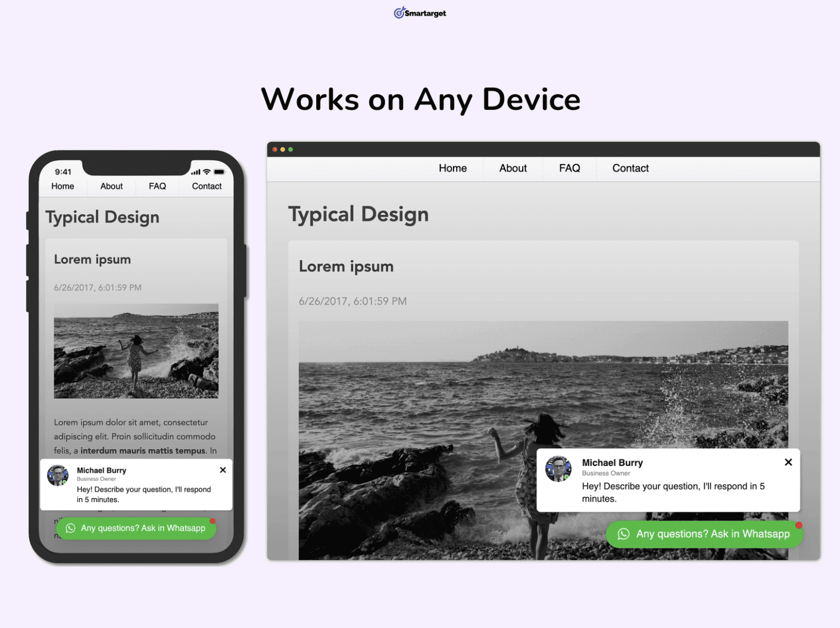Select Contact in the phone navigation

pos(206,186)
